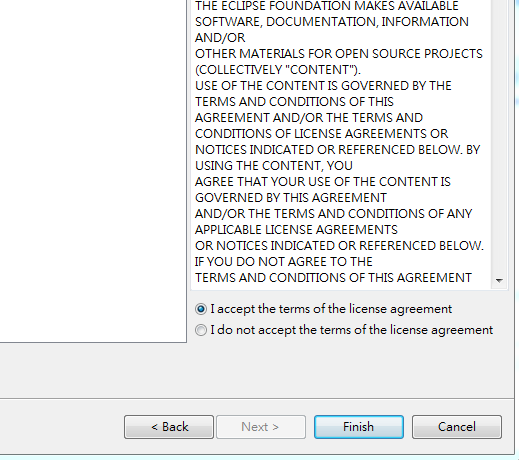Click the line 'APPLICABLE LICENSE AGREEMENTS'
The width and height of the screenshot is (519, 460).
296,230
